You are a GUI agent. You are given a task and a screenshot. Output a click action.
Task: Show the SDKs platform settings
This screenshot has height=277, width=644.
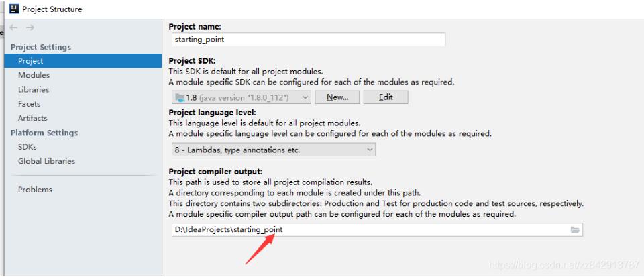[28, 147]
